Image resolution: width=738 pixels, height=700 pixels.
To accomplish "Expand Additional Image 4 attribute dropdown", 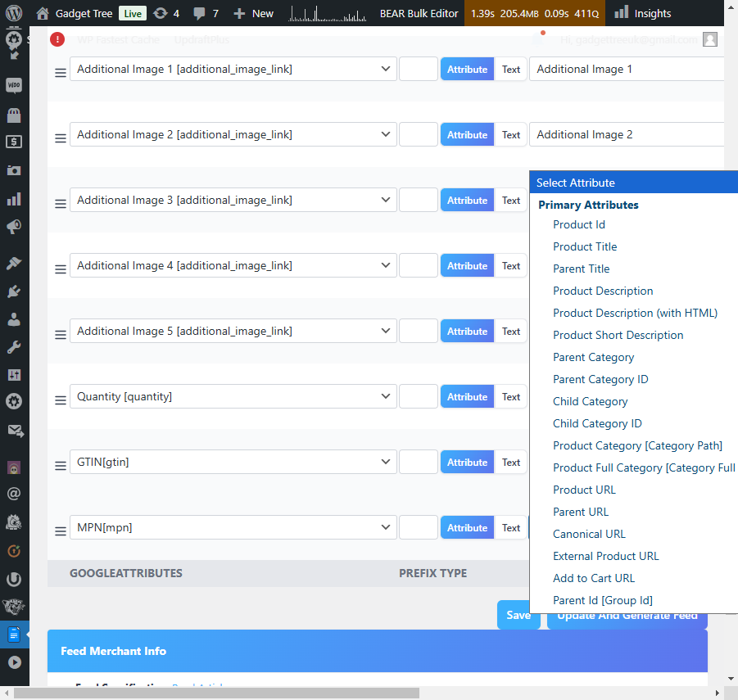I will (233, 265).
